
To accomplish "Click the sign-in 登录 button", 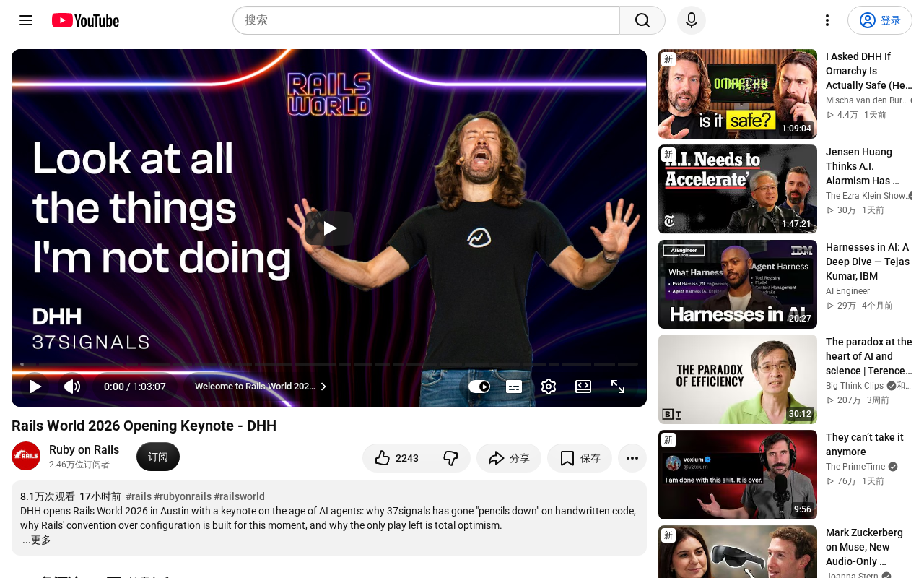I will tap(880, 20).
